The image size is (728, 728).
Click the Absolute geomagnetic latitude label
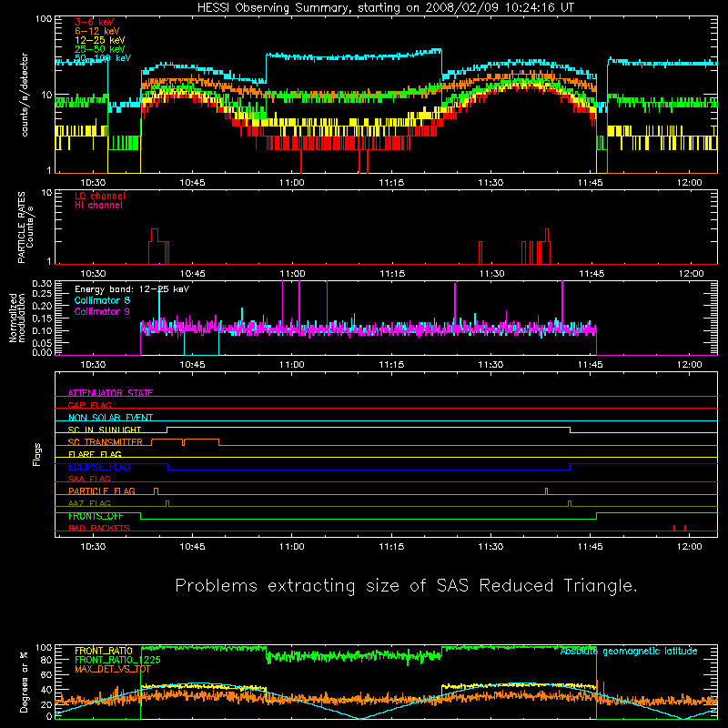[629, 651]
